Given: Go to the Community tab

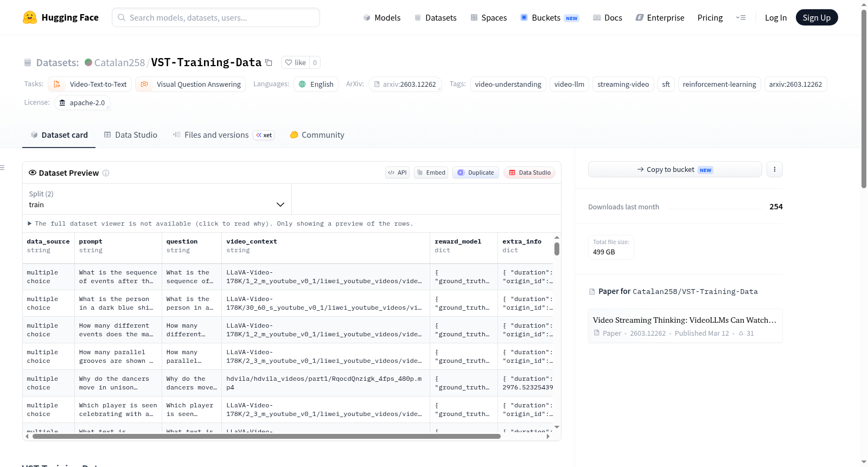Looking at the screenshot, I should coord(317,135).
